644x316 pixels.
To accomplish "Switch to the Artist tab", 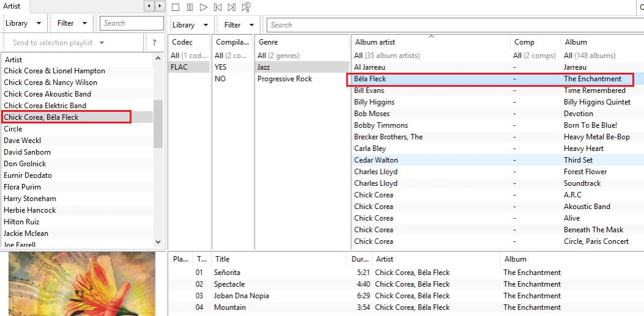I will [12, 6].
